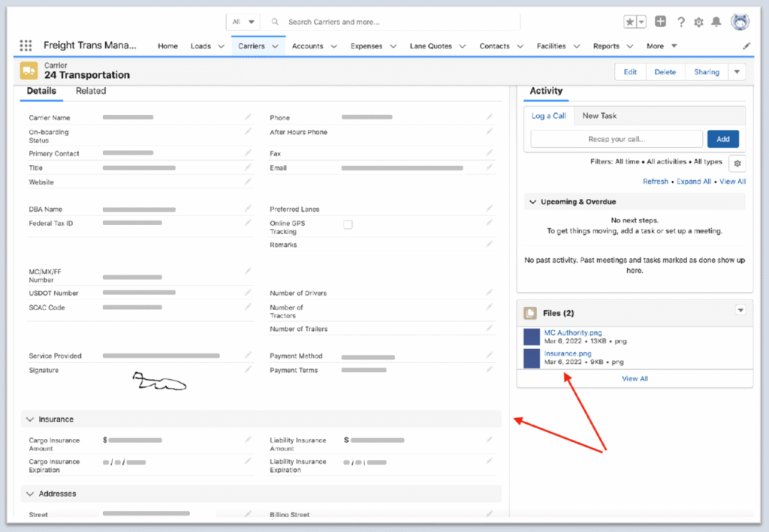Viewport: 769px width, 532px height.
Task: Open the search scope All dropdown
Action: pos(244,22)
